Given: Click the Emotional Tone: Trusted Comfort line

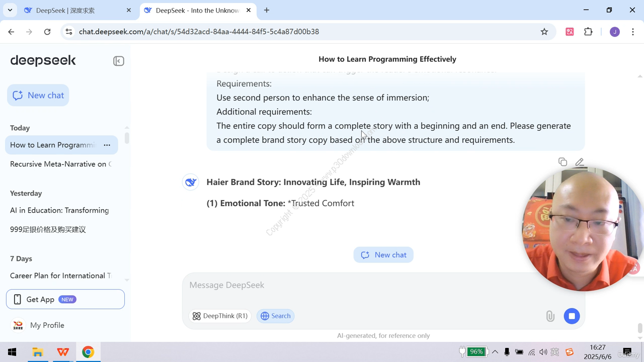Looking at the screenshot, I should (280, 203).
